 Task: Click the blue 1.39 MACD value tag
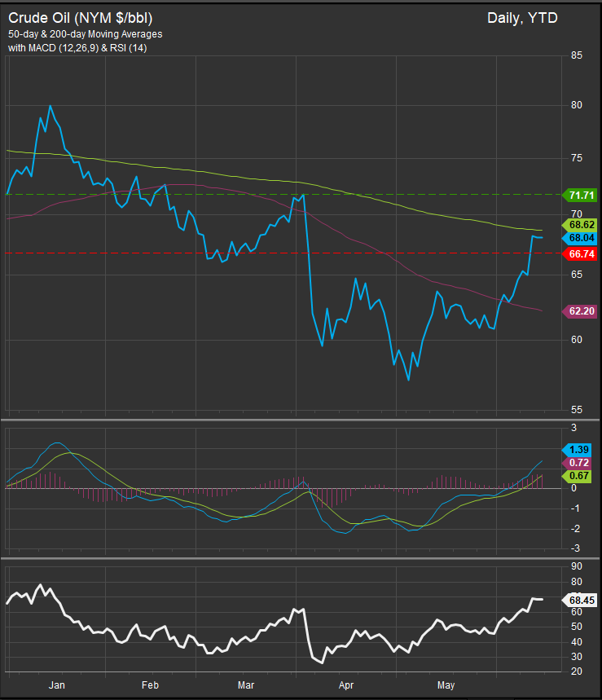click(x=580, y=450)
